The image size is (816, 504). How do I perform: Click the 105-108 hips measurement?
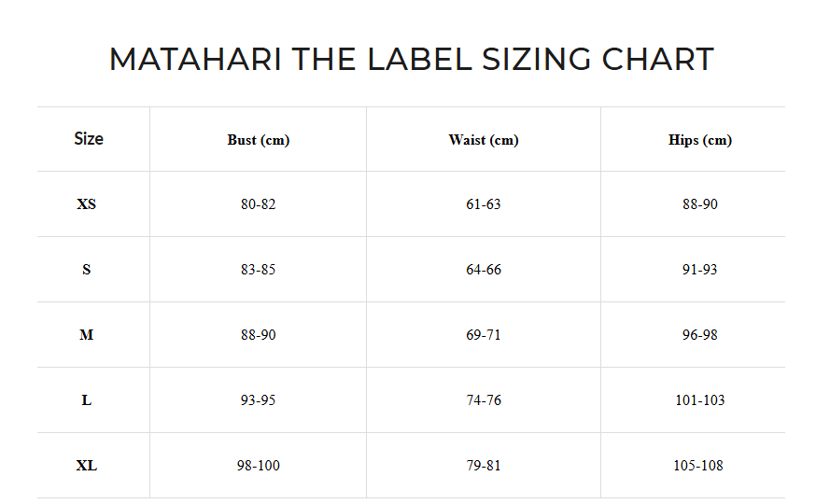pos(700,466)
